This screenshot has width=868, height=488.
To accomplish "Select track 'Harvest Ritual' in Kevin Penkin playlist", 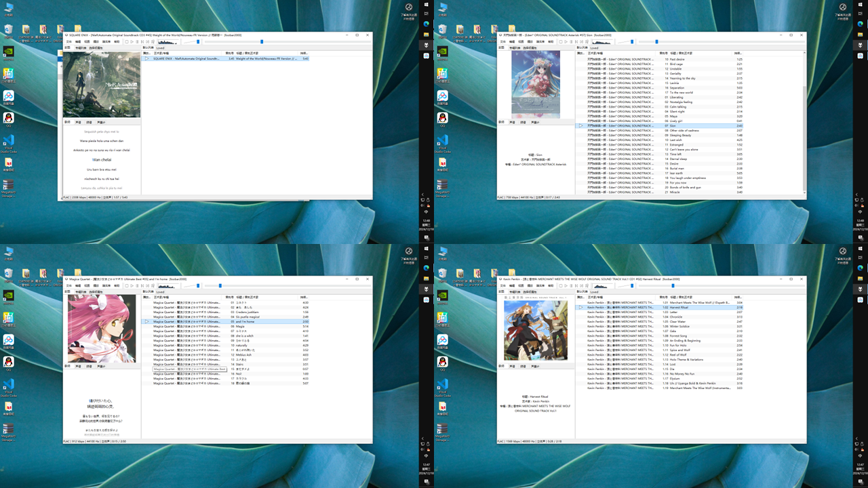I will click(x=660, y=307).
